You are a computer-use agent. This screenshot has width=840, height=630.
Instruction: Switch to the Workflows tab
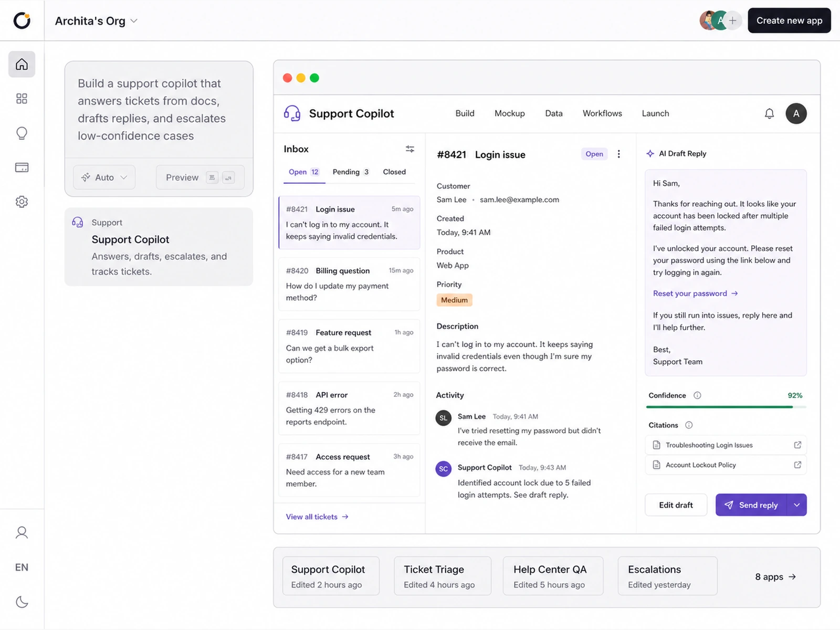pyautogui.click(x=602, y=113)
